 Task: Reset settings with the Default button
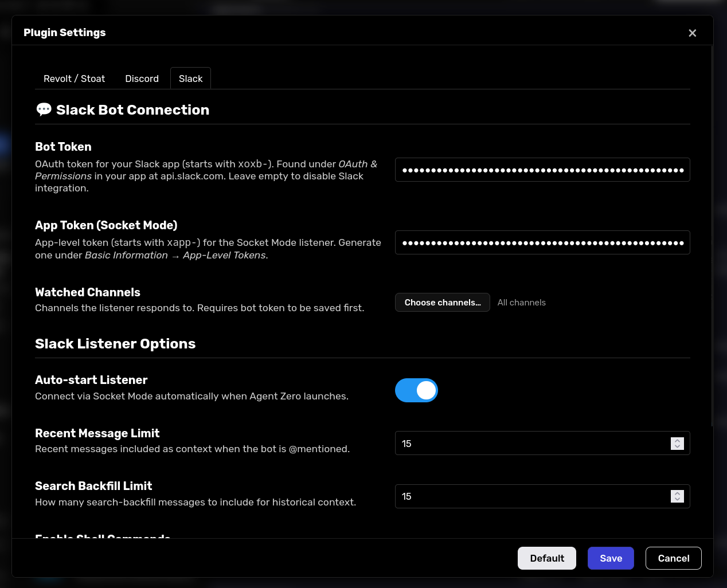pos(547,558)
